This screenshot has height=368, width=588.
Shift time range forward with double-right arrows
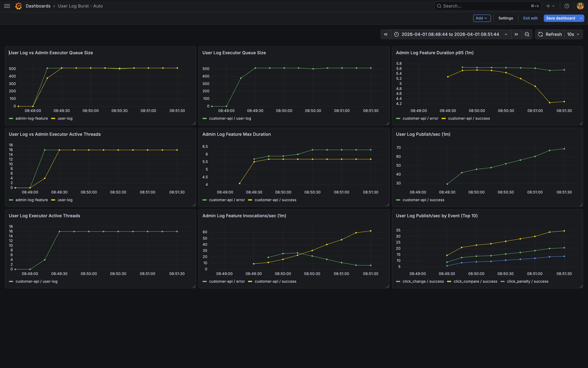[x=516, y=34]
